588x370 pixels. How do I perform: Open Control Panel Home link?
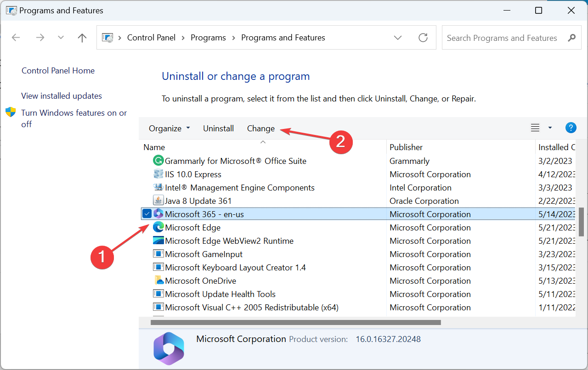(x=58, y=71)
